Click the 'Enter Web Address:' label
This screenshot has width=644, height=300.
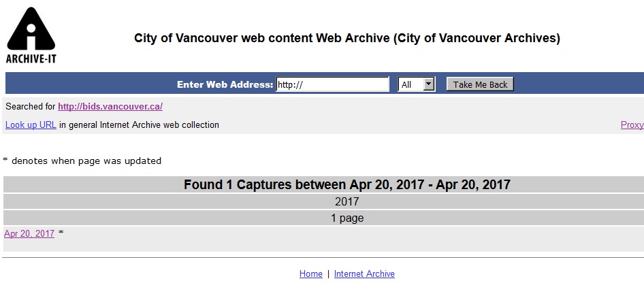[x=225, y=84]
